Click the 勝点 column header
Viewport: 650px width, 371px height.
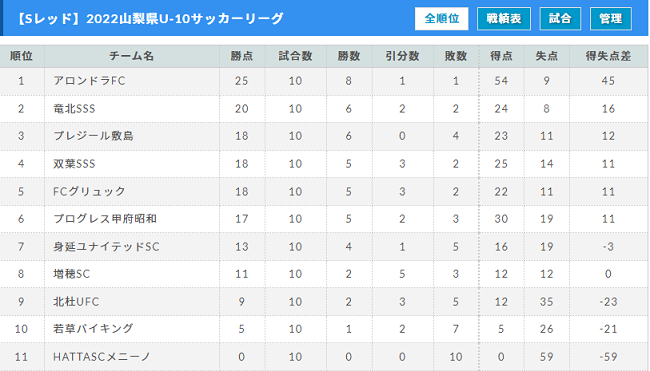coord(242,56)
